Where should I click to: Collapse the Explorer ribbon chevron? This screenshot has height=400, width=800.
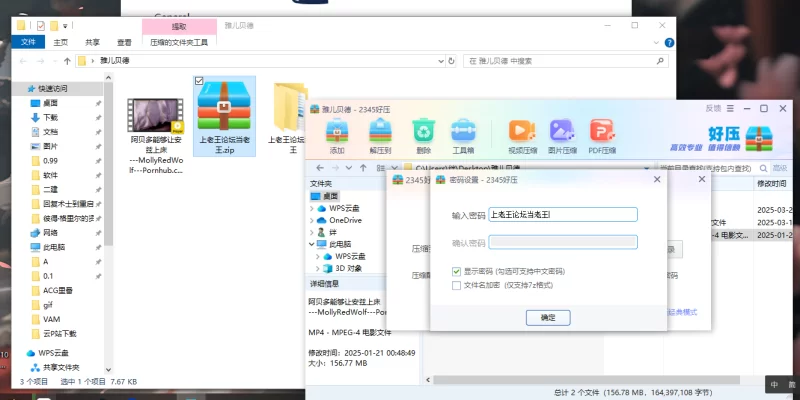pyautogui.click(x=656, y=43)
